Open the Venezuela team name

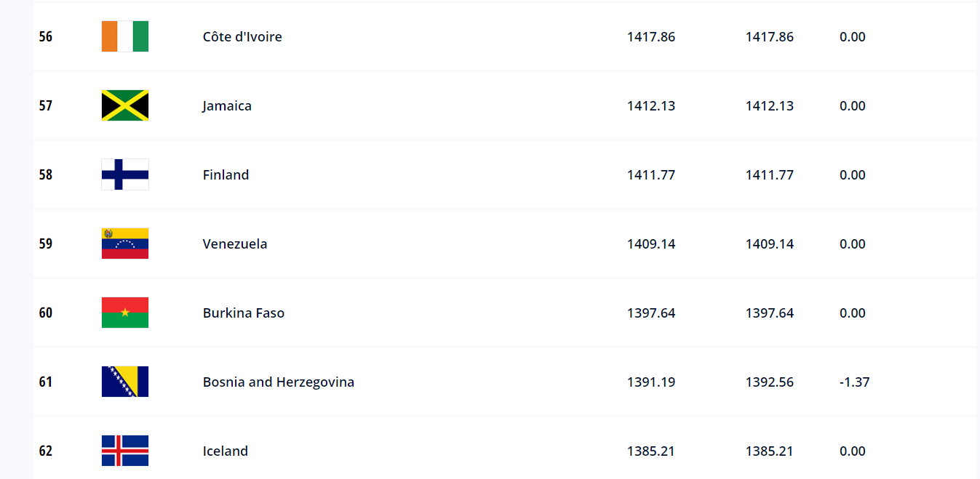235,244
